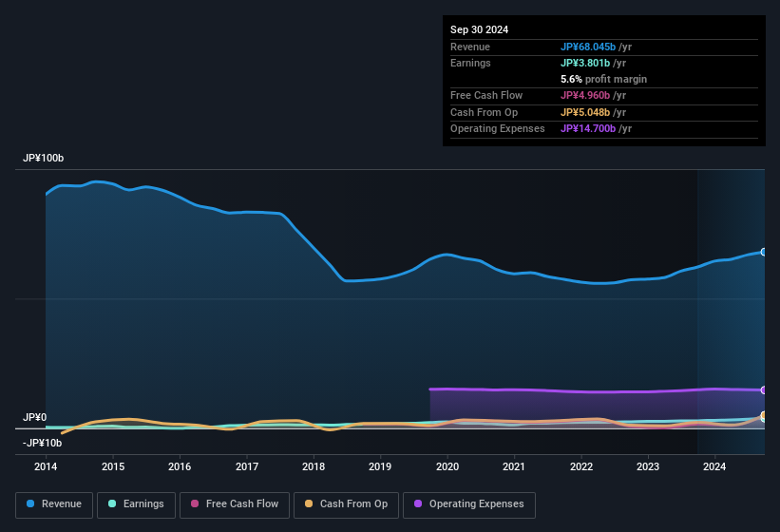Click the Free Cash Flow label in tooltip
Image resolution: width=780 pixels, height=532 pixels.
click(x=486, y=95)
